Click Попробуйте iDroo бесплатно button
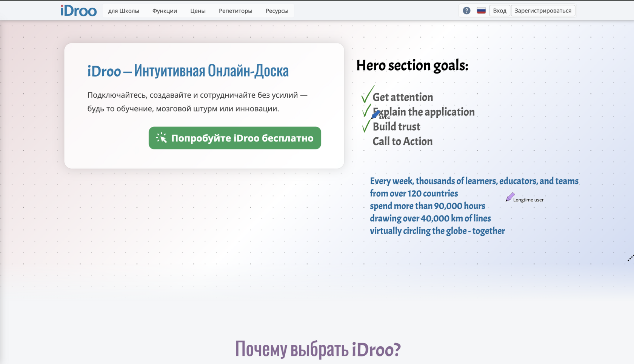Viewport: 634px width, 364px height. (235, 138)
